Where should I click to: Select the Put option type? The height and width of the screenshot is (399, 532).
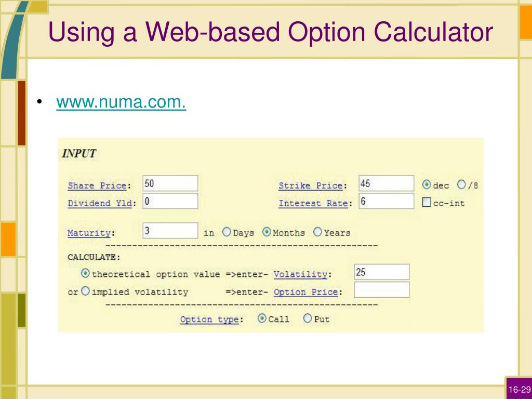coord(308,318)
